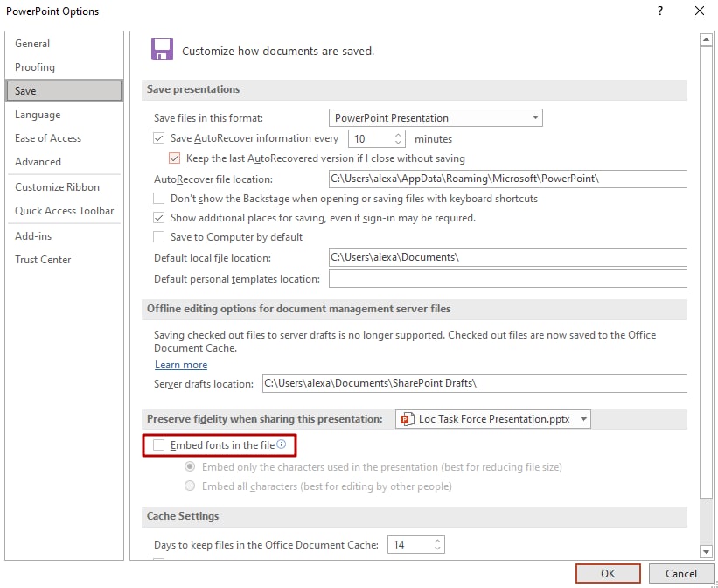The height and width of the screenshot is (588, 718).
Task: Follow the Learn more link
Action: [181, 365]
